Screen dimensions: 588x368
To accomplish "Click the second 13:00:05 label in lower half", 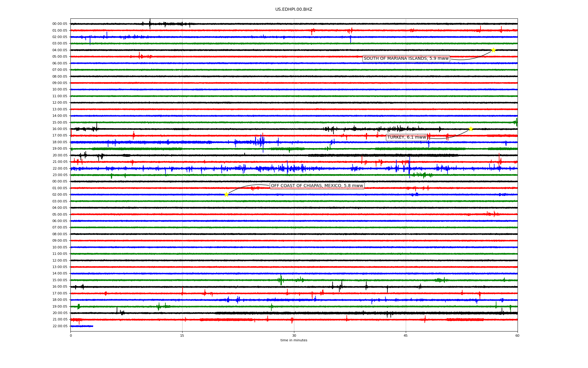I will click(60, 267).
